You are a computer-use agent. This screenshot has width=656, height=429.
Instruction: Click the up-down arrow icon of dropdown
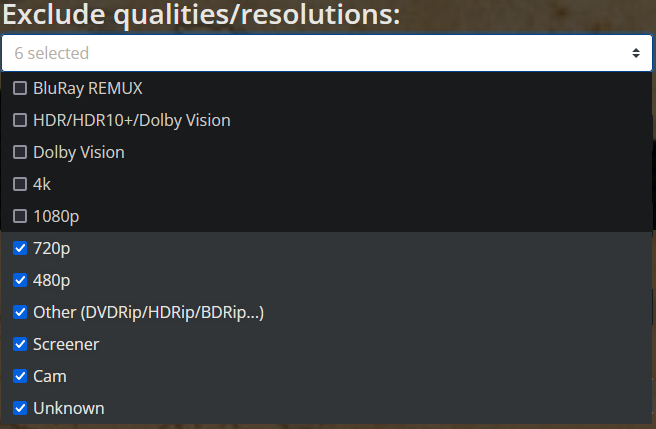coord(636,53)
